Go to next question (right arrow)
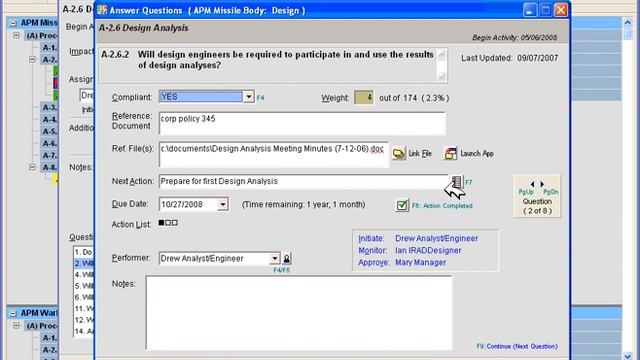 (542, 184)
